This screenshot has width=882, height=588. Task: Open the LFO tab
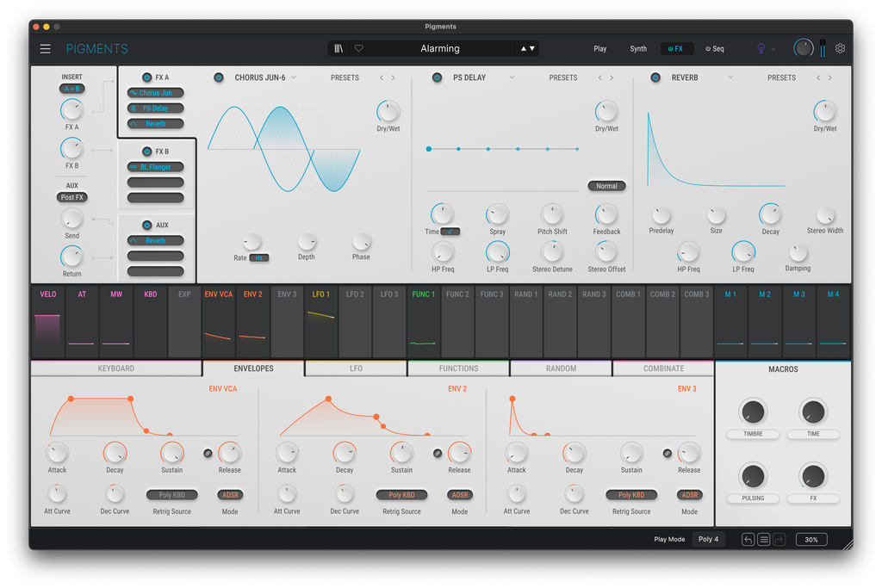click(356, 368)
